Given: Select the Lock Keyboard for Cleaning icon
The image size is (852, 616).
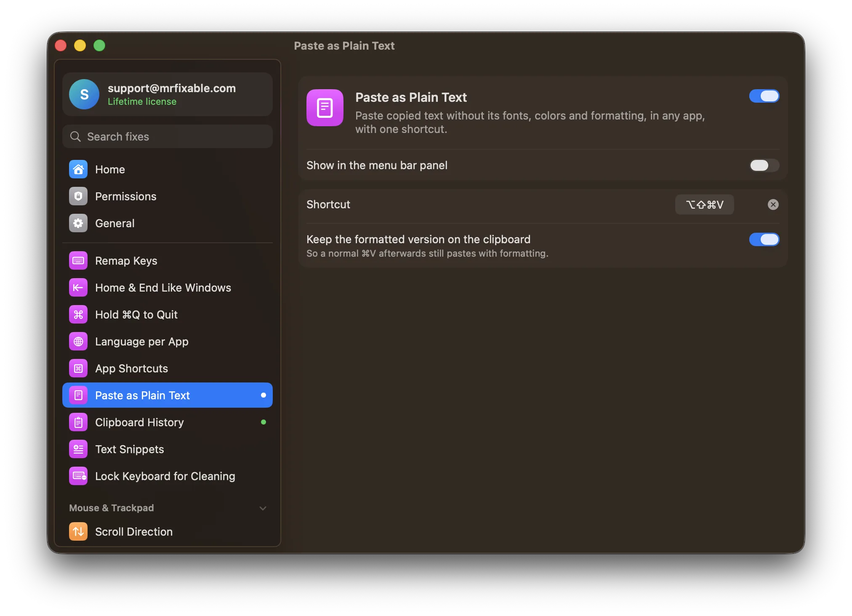Looking at the screenshot, I should pos(78,476).
